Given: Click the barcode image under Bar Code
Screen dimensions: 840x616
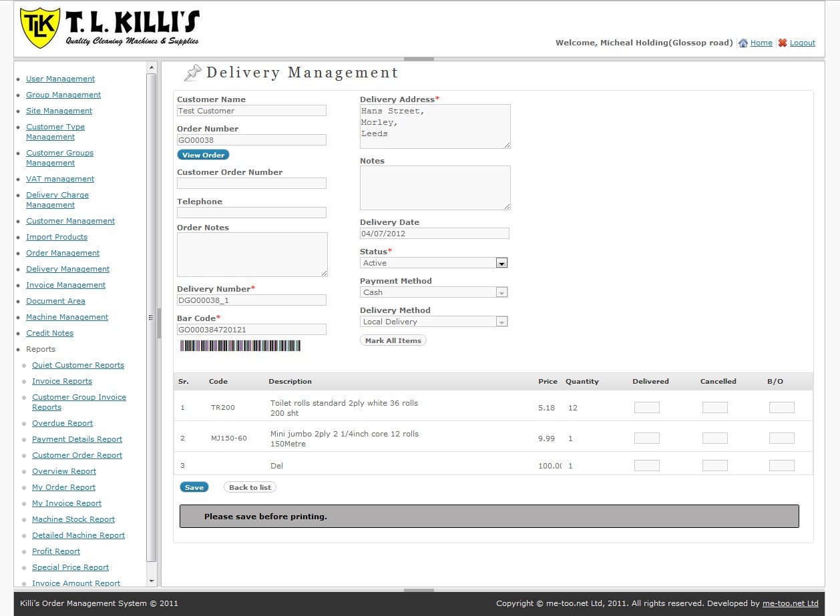Looking at the screenshot, I should 240,346.
